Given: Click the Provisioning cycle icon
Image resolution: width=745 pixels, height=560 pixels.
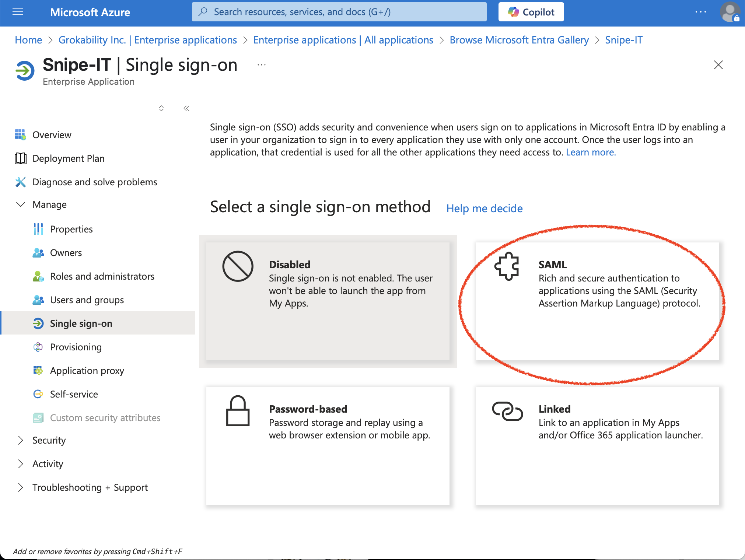Looking at the screenshot, I should coord(38,347).
